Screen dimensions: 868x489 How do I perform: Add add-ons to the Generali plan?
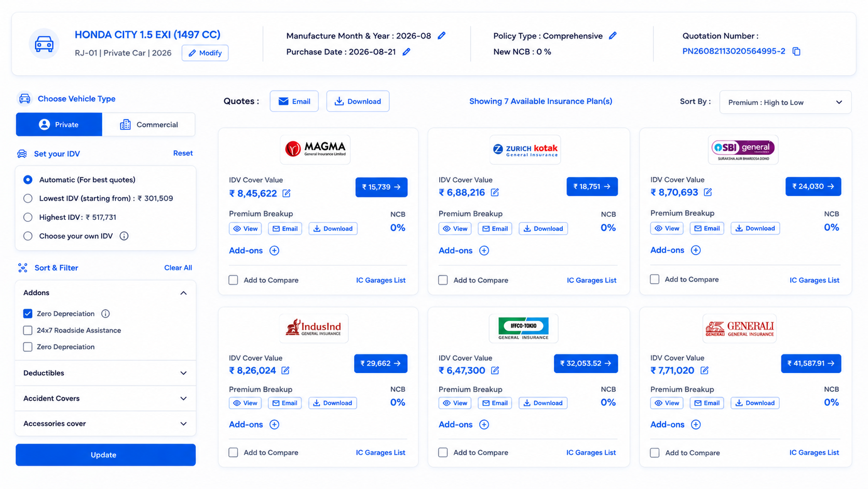pos(696,425)
